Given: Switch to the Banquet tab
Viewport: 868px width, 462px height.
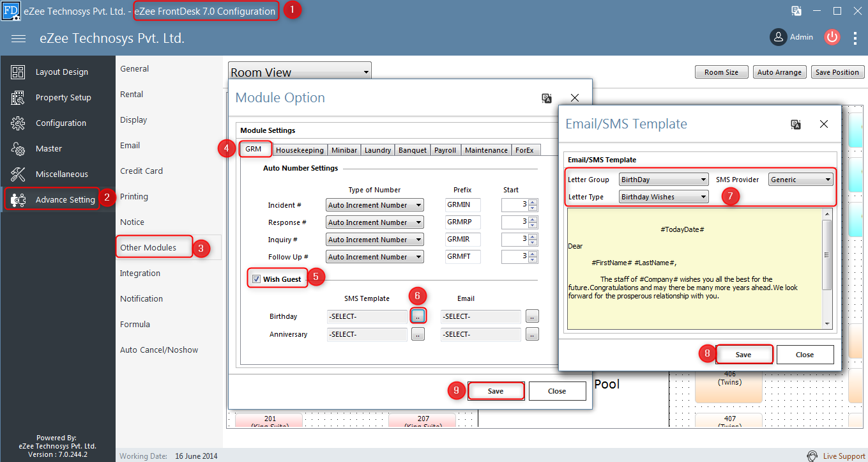Looking at the screenshot, I should (x=413, y=150).
